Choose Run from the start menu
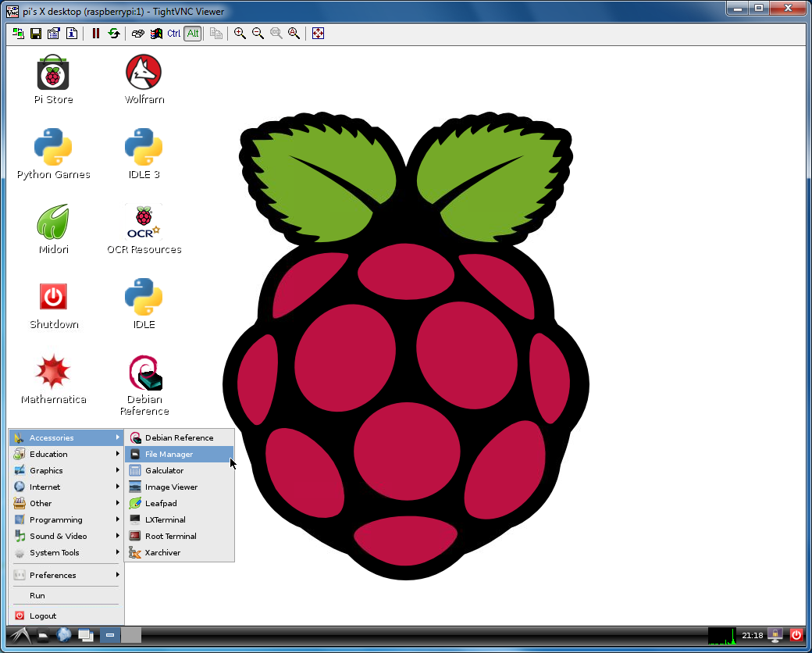Screen dimensions: 812x653 [x=66, y=595]
